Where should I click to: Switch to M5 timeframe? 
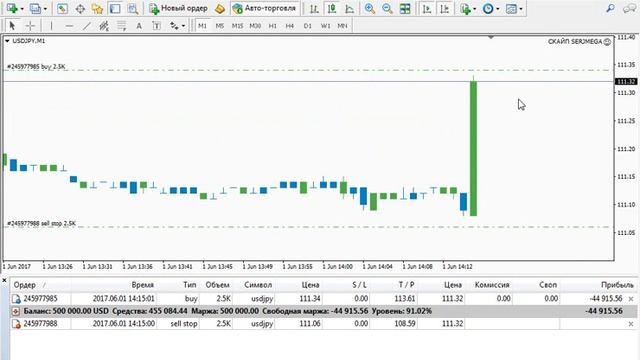coord(220,26)
